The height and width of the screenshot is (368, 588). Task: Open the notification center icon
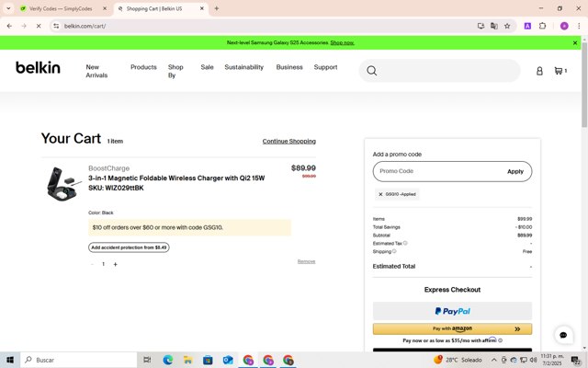tap(575, 360)
